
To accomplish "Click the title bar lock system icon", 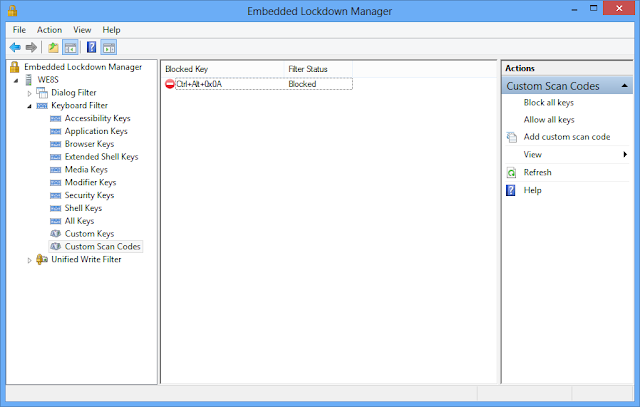I will pos(12,11).
